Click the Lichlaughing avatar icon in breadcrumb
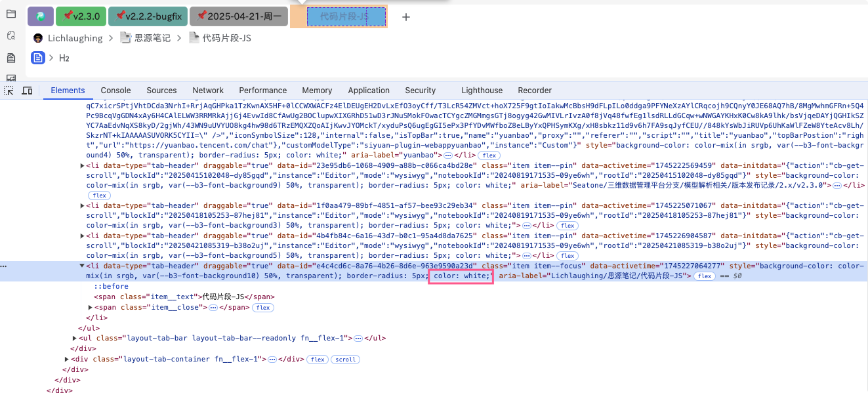This screenshot has width=868, height=393. [x=38, y=38]
